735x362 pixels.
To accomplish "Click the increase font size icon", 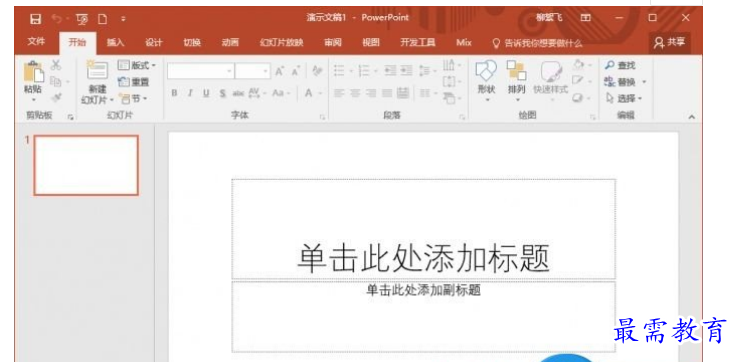I will (280, 71).
